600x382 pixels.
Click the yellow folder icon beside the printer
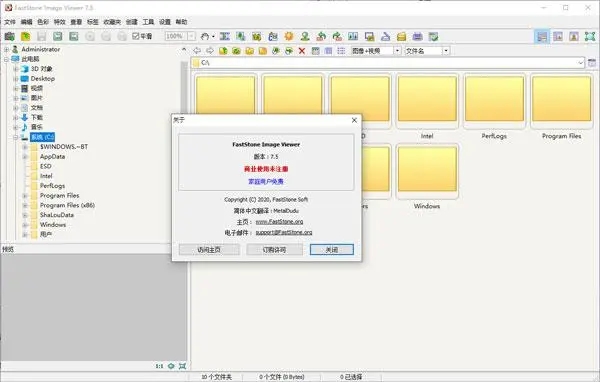tap(401, 36)
